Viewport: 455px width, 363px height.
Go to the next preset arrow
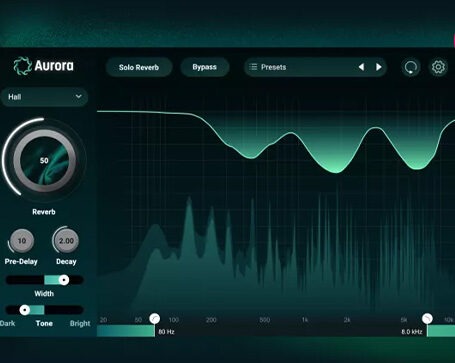pyautogui.click(x=379, y=67)
